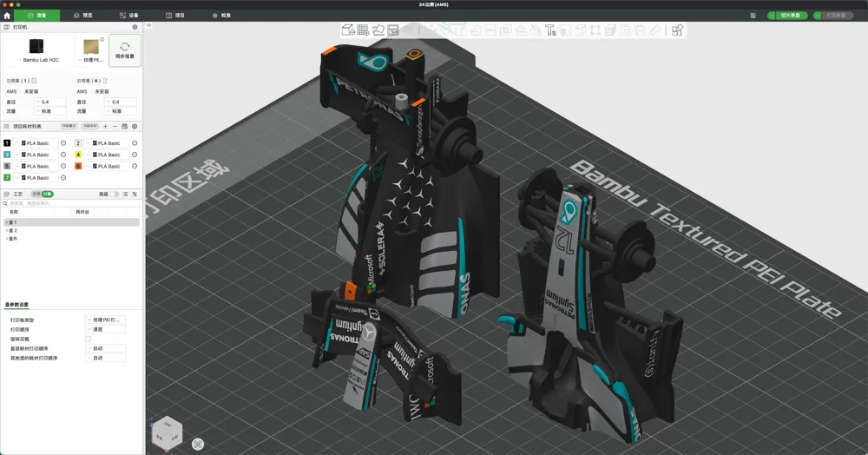This screenshot has width=868, height=455.
Task: Open filament list settings gear
Action: (x=135, y=126)
